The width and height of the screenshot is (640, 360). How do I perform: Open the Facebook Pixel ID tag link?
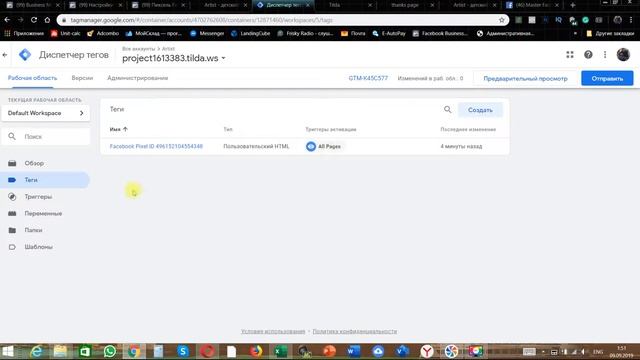(156, 146)
